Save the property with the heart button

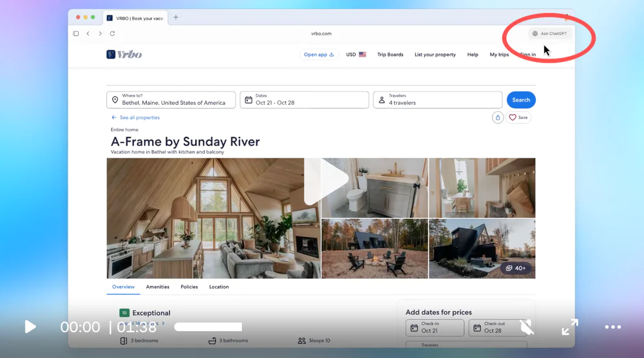[x=518, y=117]
